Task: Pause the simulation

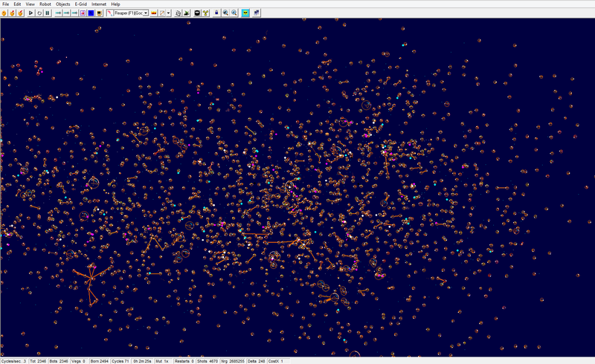Action: point(48,13)
